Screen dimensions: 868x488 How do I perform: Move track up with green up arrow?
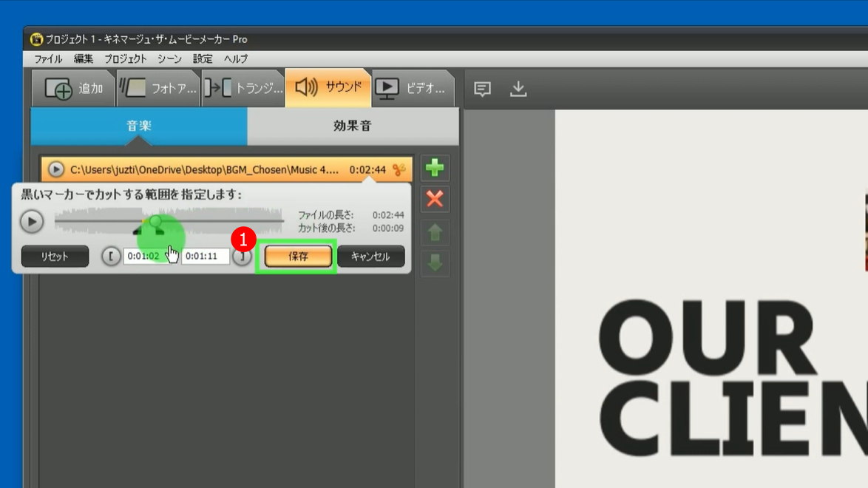(x=435, y=232)
